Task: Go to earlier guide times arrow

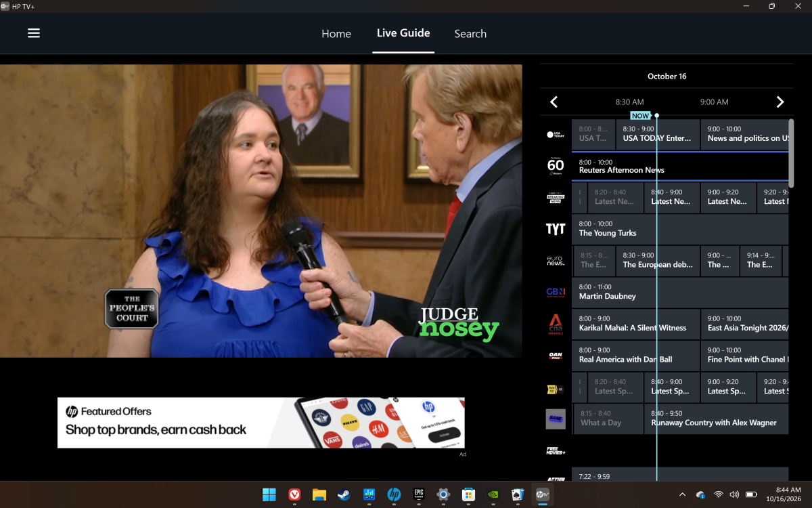Action: pos(554,102)
